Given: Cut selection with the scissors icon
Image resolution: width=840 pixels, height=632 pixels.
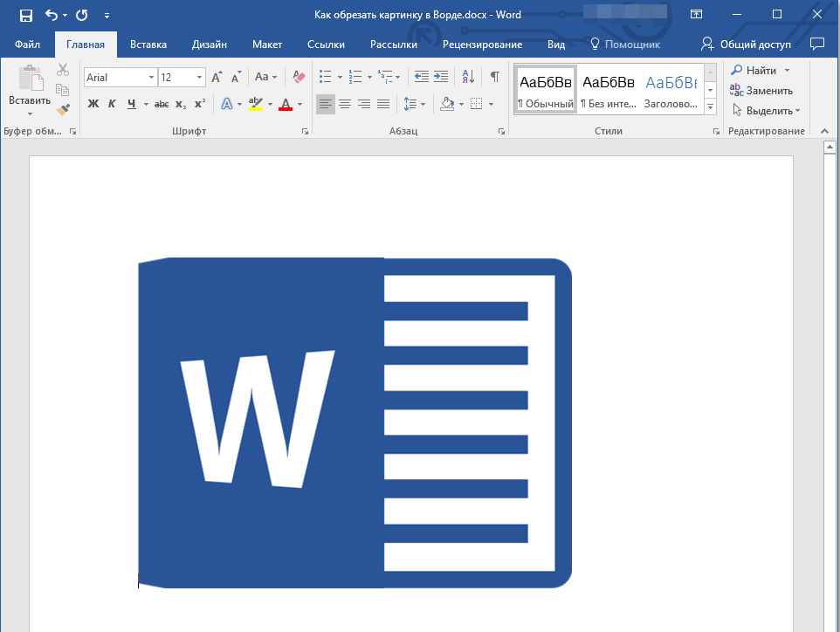Looking at the screenshot, I should pos(63,70).
